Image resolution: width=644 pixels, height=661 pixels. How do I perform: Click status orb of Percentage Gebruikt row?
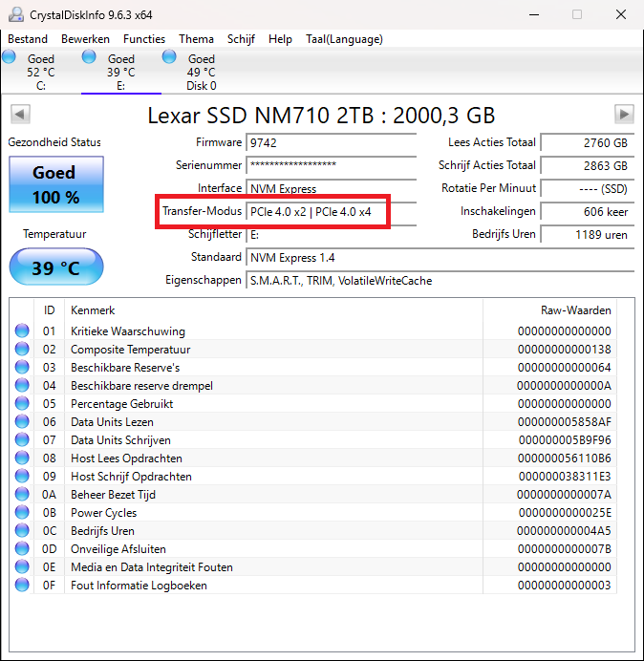[x=22, y=403]
